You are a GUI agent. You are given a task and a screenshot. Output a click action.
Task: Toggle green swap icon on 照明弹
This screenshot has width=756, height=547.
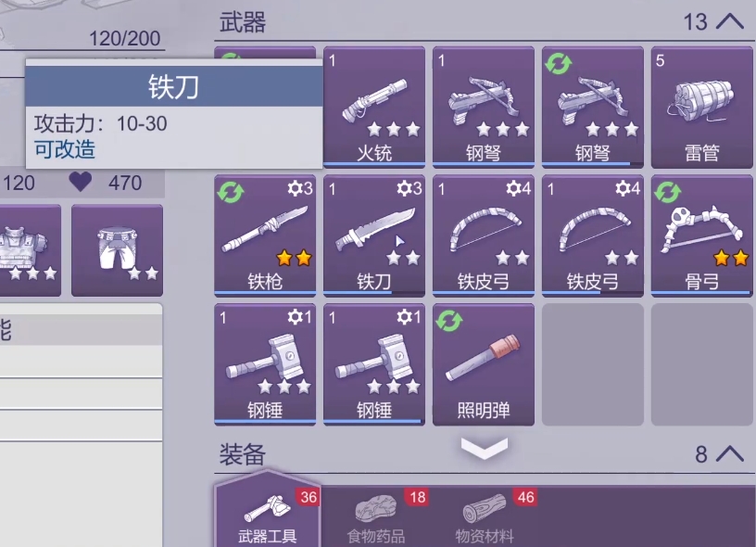(x=448, y=321)
